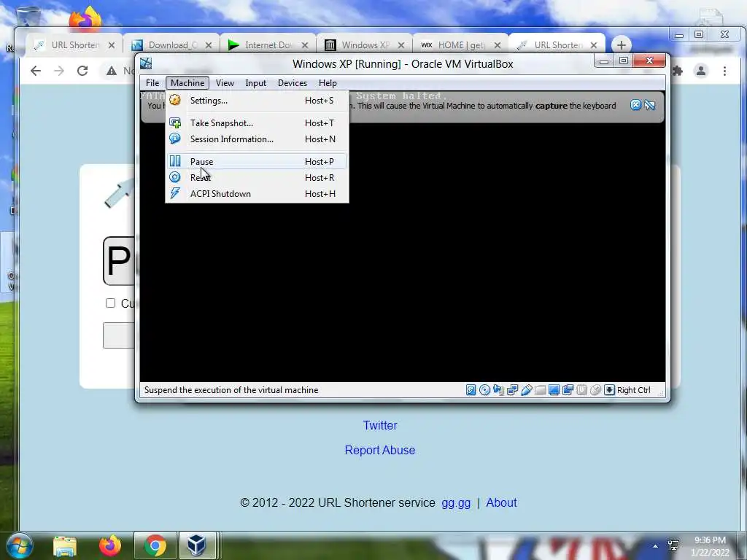The width and height of the screenshot is (747, 560).
Task: Click Right Ctrl host key label
Action: click(x=634, y=390)
